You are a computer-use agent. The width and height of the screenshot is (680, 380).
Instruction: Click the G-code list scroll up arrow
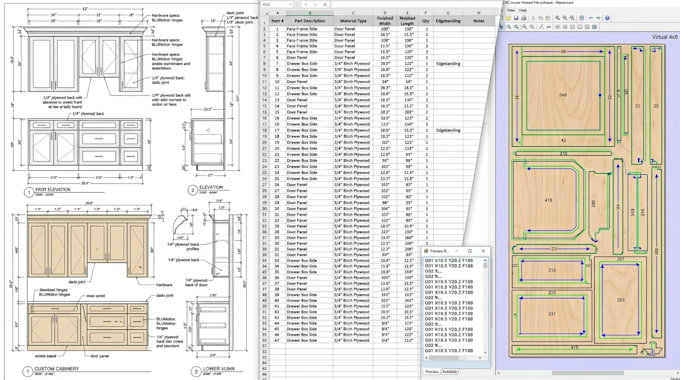[485, 260]
